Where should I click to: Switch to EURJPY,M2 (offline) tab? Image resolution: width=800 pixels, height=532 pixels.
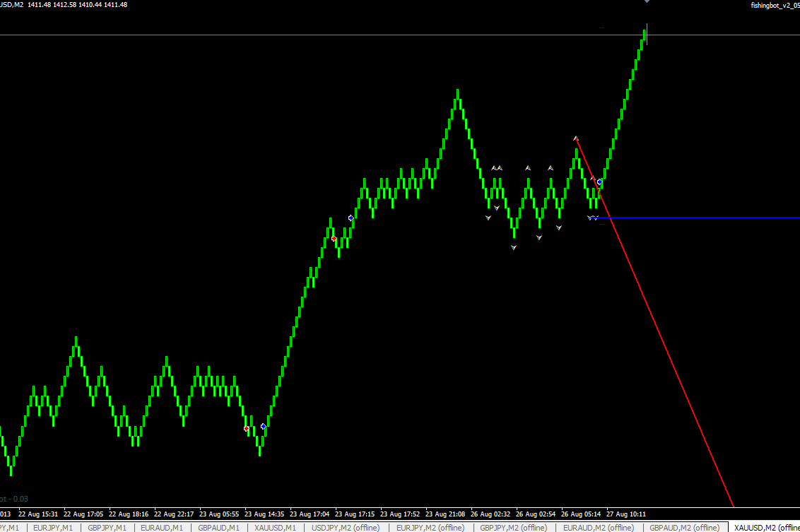point(430,528)
